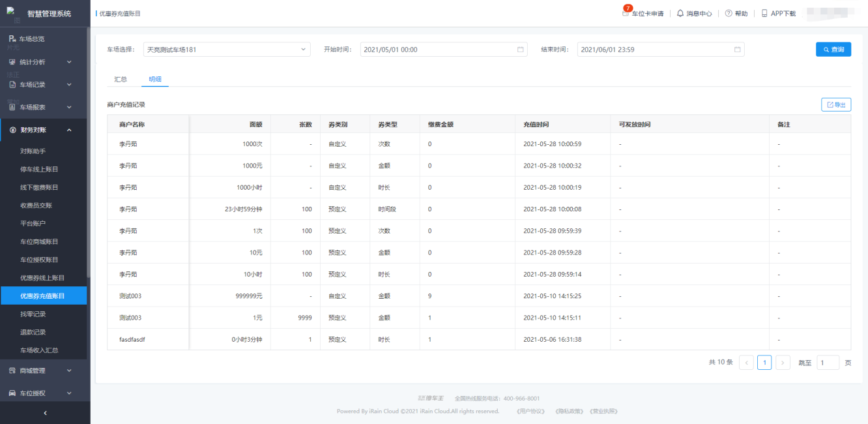Click the blue 查询 search button
Viewport: 868px width, 424px height.
click(833, 50)
